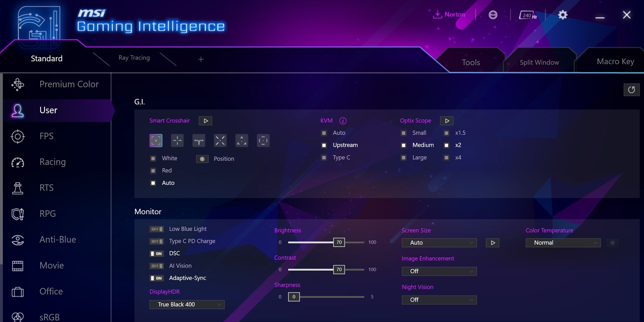Select the triangle crosshair icon

click(242, 140)
